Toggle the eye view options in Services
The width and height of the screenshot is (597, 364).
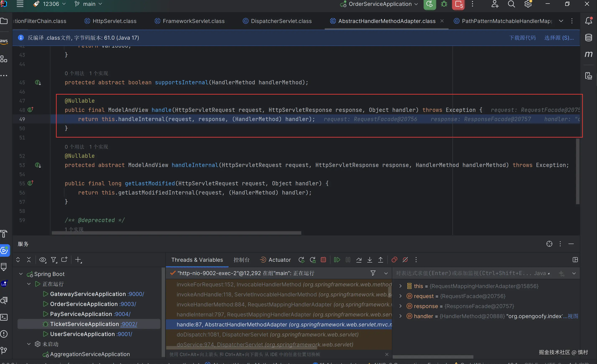pos(43,260)
